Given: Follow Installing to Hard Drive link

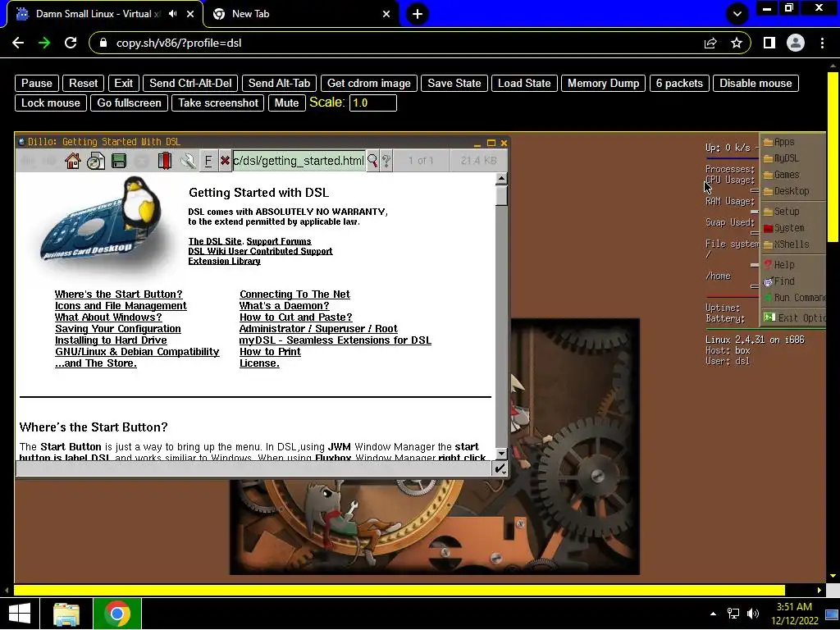Looking at the screenshot, I should [x=111, y=340].
